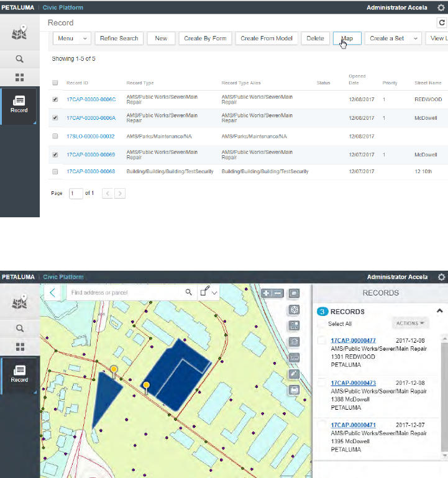Uncheck the 17CAP-00000-0006C record checkbox
The image size is (448, 478).
tap(55, 99)
